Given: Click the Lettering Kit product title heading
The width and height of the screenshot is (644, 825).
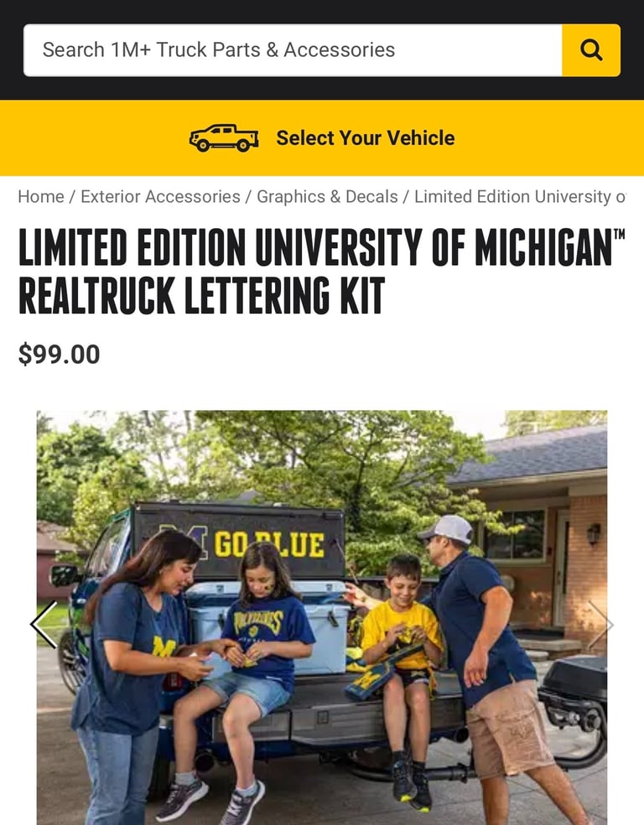Looking at the screenshot, I should (321, 271).
